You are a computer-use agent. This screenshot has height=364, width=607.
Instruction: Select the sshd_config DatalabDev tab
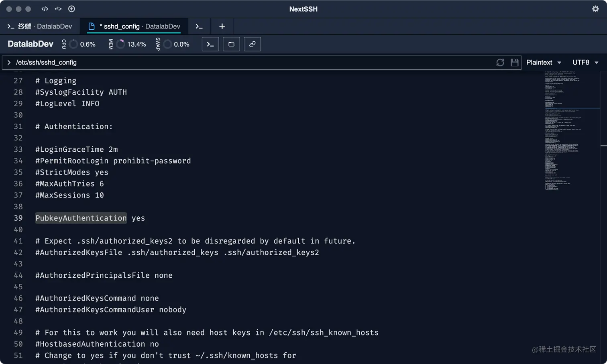(x=134, y=26)
